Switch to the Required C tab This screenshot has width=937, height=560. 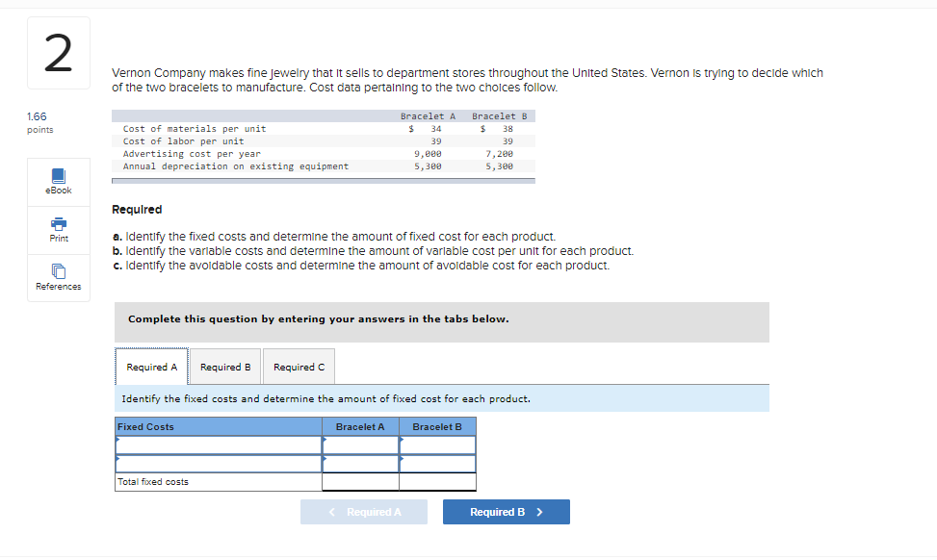tap(299, 367)
